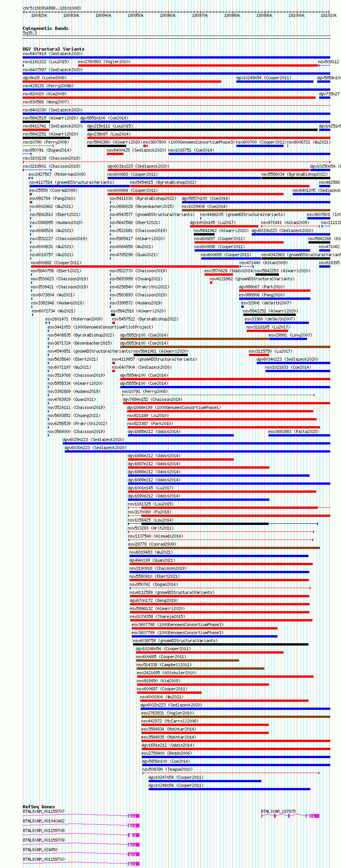Click the 181000k ruler position
Image resolution: width=341 pixels, height=868 pixels.
coord(297,15)
